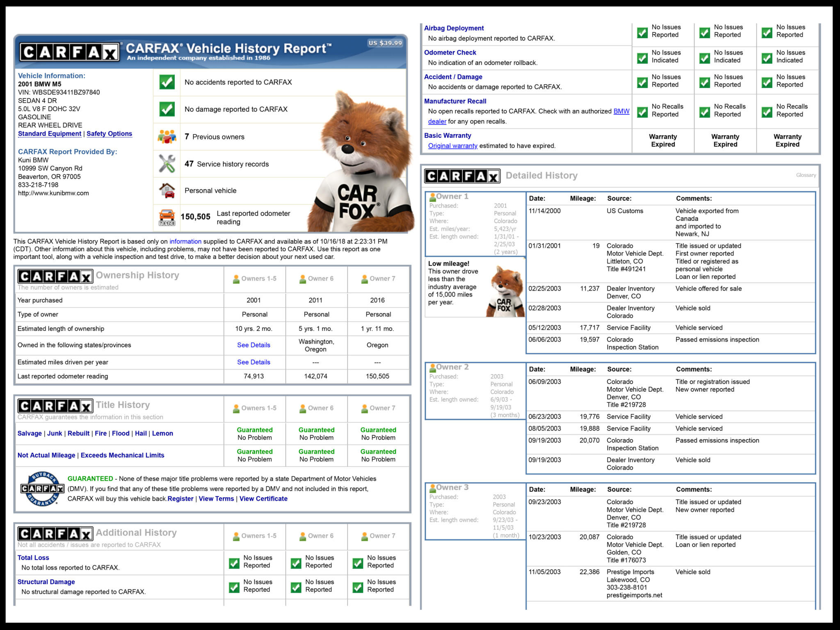
Task: Open the Manufacturer Recall link
Action: click(x=455, y=101)
